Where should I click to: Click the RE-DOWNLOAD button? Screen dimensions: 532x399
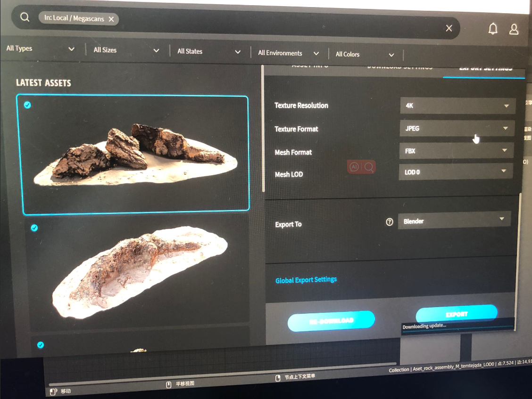click(331, 321)
